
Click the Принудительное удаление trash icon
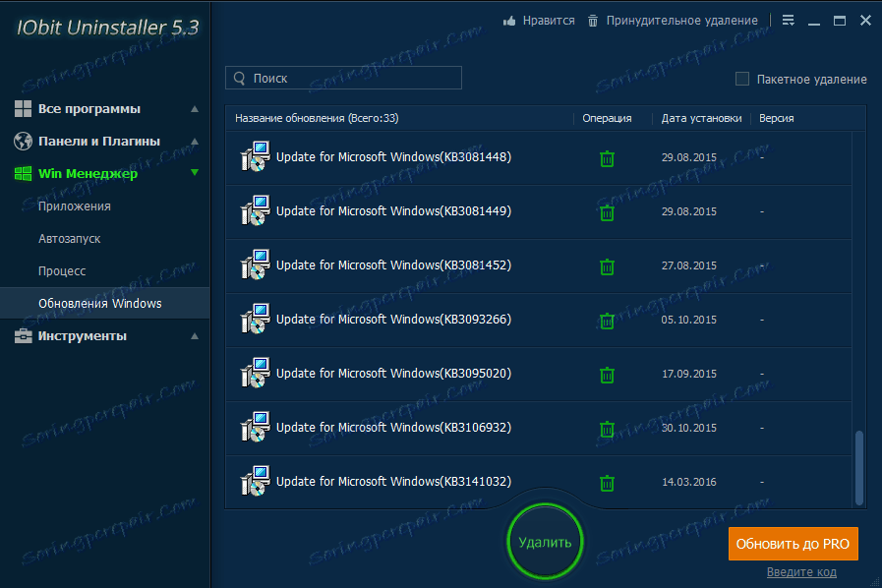point(593,21)
